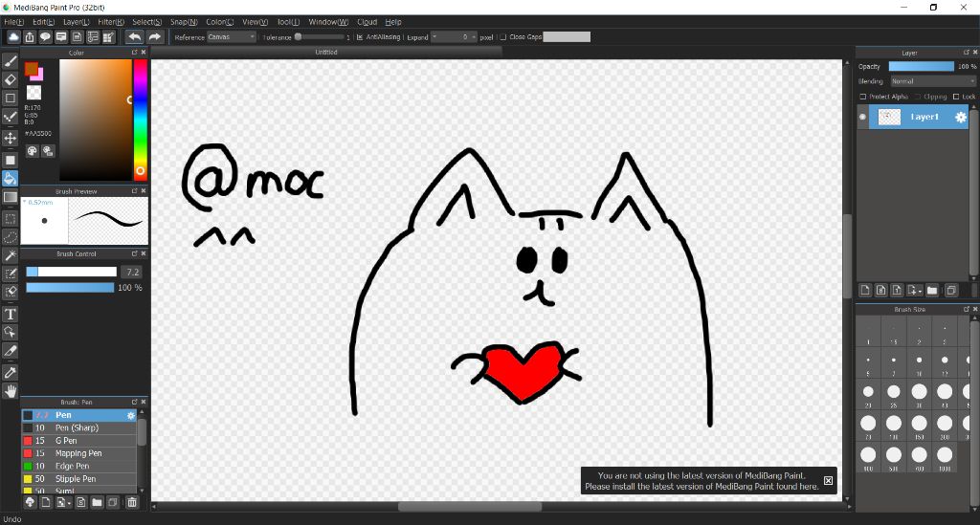Select the Brush tool

tap(10, 61)
